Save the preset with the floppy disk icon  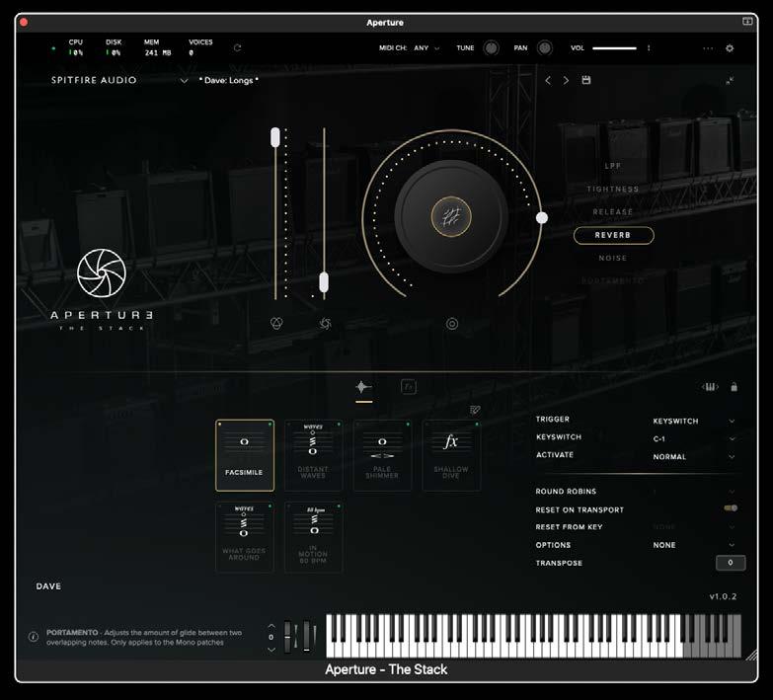click(586, 80)
